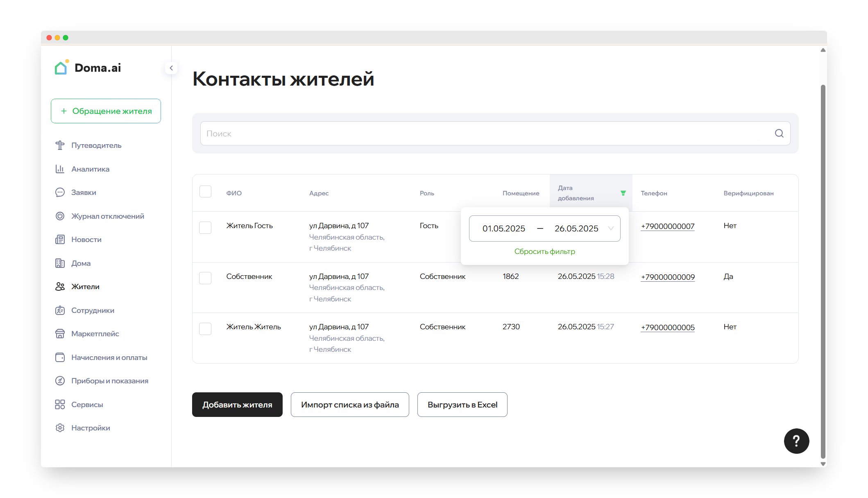Click the Аналитика chart icon in sidebar
868x498 pixels.
click(60, 169)
